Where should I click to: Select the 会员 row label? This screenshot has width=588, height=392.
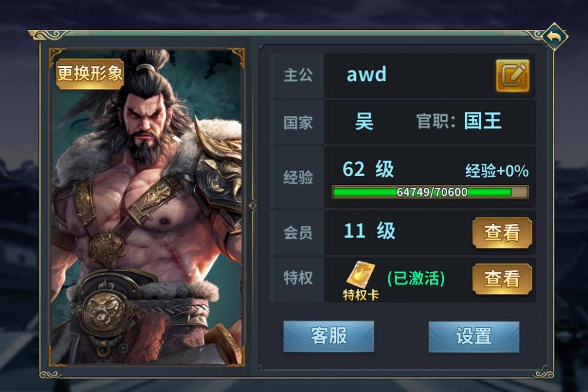point(298,232)
